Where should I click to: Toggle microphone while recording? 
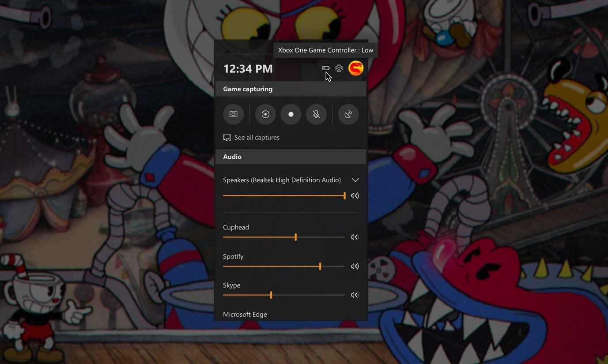click(x=316, y=114)
